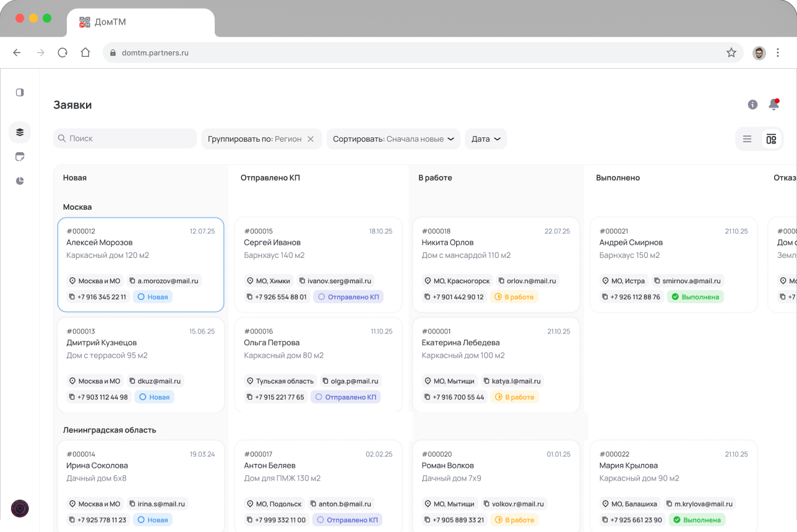Open the notifications bell
The image size is (797, 532).
tap(773, 105)
